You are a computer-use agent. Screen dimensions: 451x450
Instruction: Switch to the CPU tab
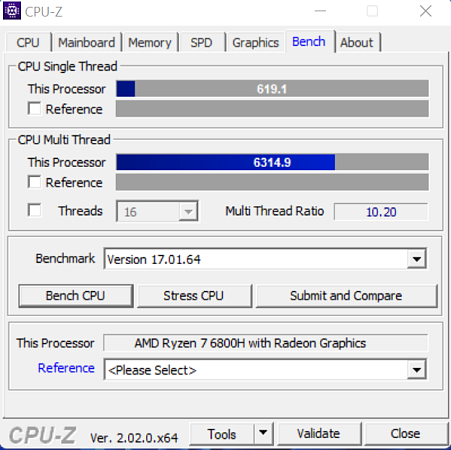tap(28, 43)
